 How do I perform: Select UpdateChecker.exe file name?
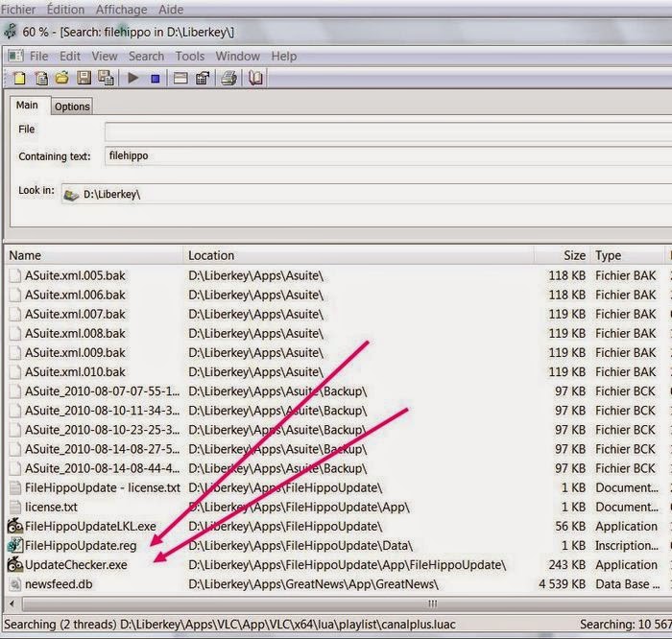(76, 564)
